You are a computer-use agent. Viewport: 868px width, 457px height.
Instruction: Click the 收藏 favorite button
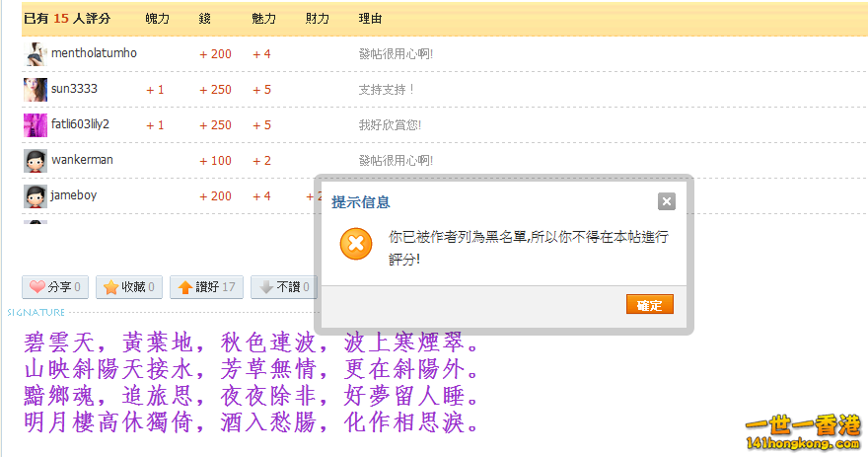coord(129,287)
